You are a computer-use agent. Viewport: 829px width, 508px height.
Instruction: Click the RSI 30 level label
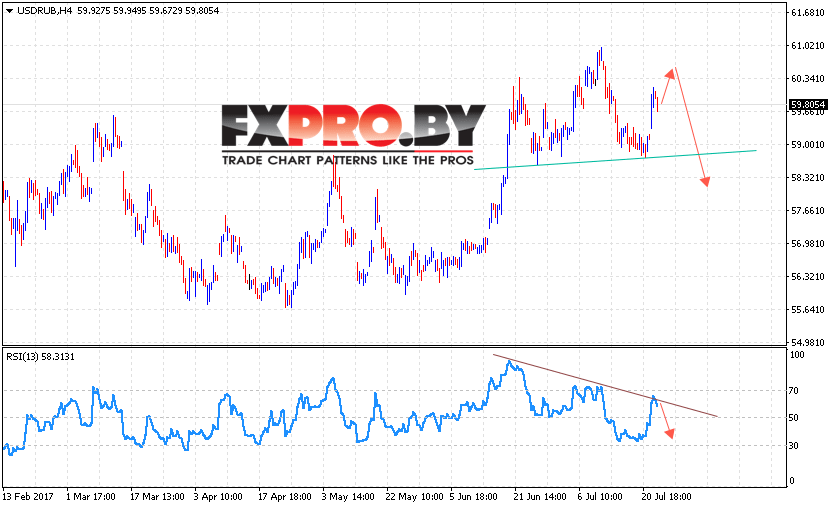[793, 446]
